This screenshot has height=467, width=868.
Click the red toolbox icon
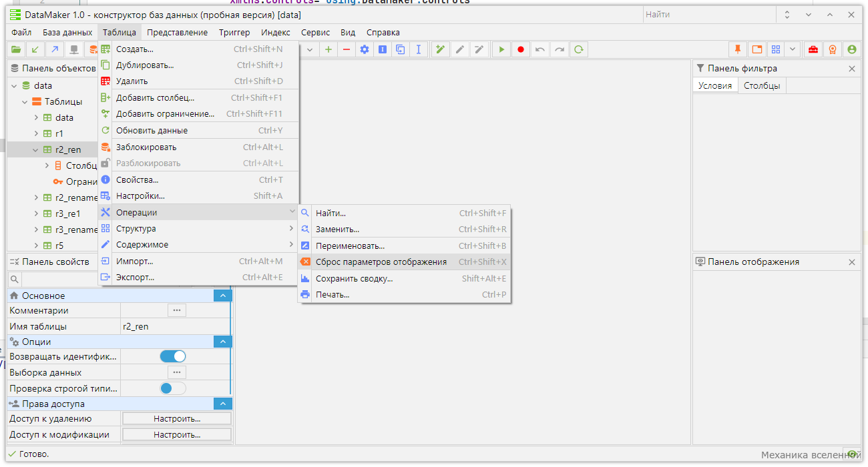813,49
